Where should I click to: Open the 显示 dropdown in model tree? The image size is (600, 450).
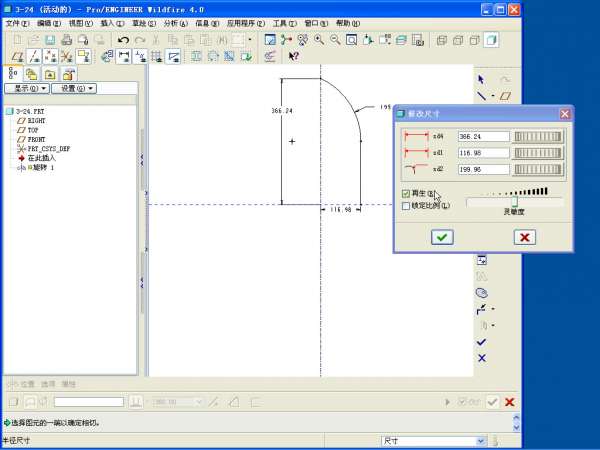point(27,88)
